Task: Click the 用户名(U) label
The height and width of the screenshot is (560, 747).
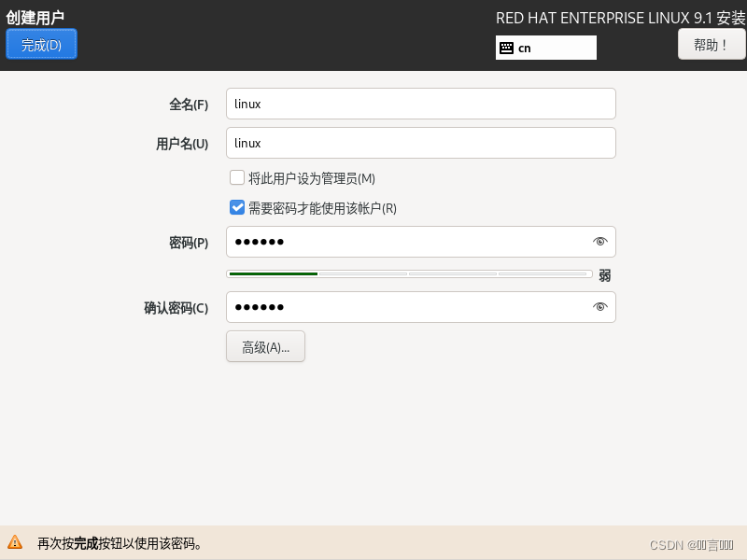Action: tap(182, 144)
